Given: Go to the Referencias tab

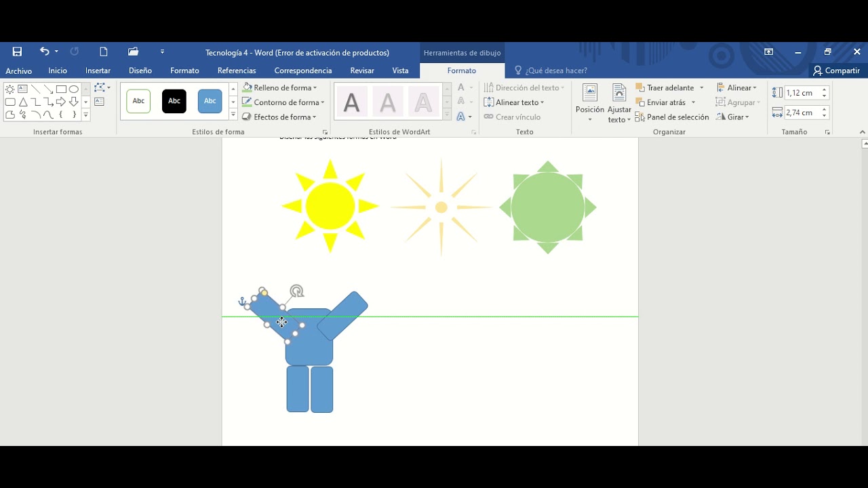Looking at the screenshot, I should coord(237,70).
